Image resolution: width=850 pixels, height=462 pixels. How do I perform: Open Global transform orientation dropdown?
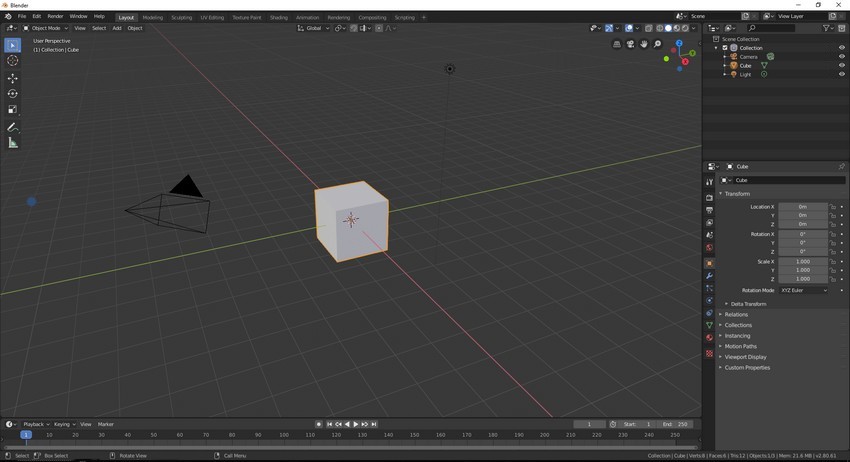pyautogui.click(x=313, y=28)
